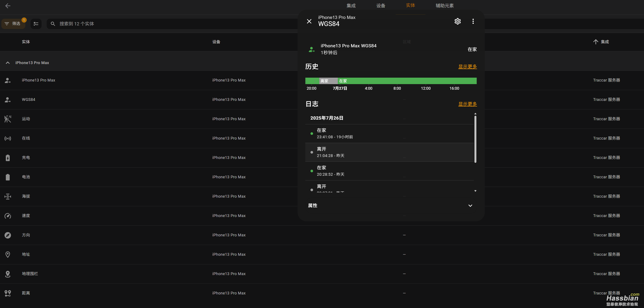Viewport: 644px width, 308px height.
Task: Select the 在家 23:41:08 log entry
Action: point(389,134)
